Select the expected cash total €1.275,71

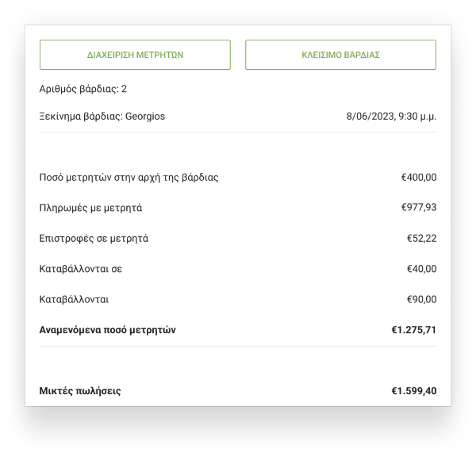[x=414, y=330]
